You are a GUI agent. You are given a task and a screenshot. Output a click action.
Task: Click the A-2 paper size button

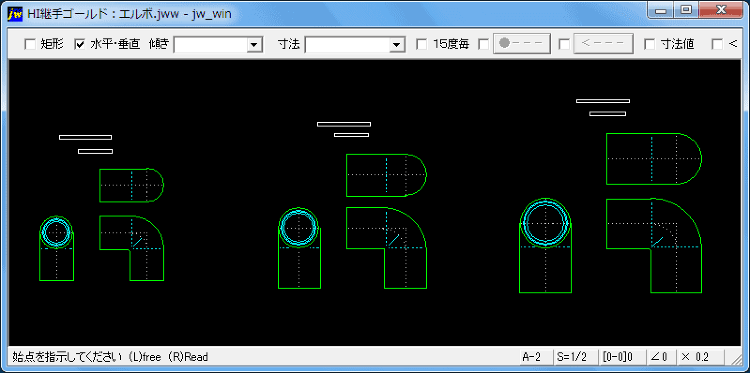535,357
